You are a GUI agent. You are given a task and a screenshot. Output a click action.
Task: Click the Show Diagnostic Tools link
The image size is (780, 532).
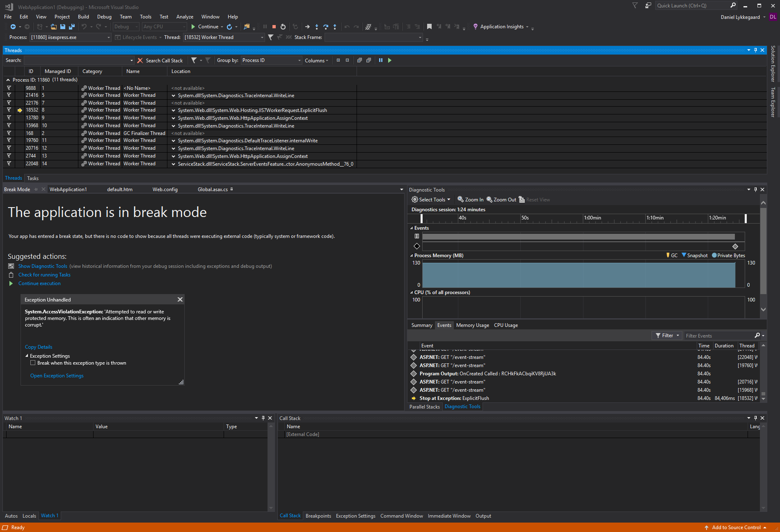click(43, 266)
